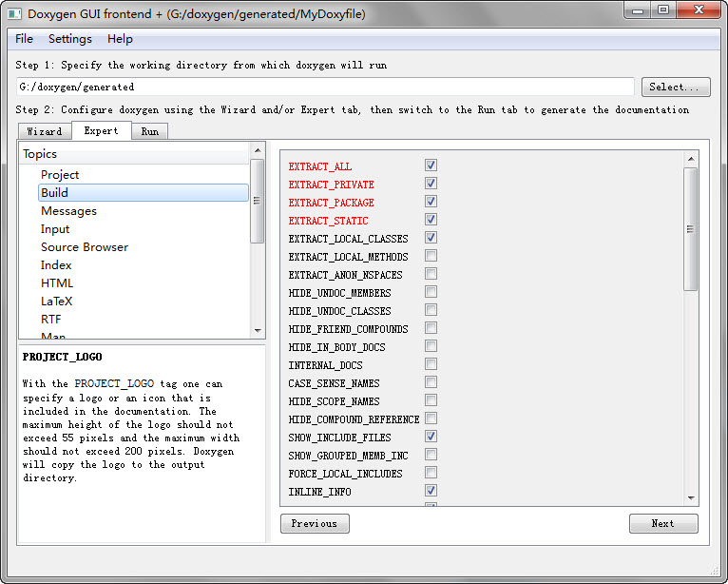Image resolution: width=728 pixels, height=584 pixels.
Task: Uncheck the INLINE_INFO checkbox
Action: click(431, 491)
